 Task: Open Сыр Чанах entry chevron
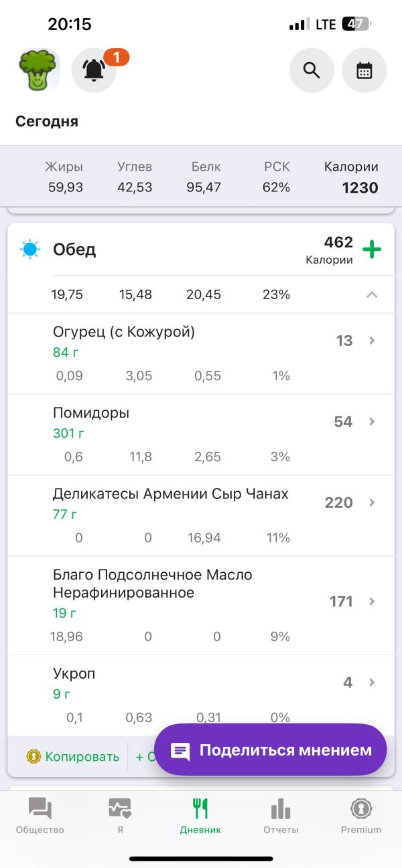(x=373, y=503)
